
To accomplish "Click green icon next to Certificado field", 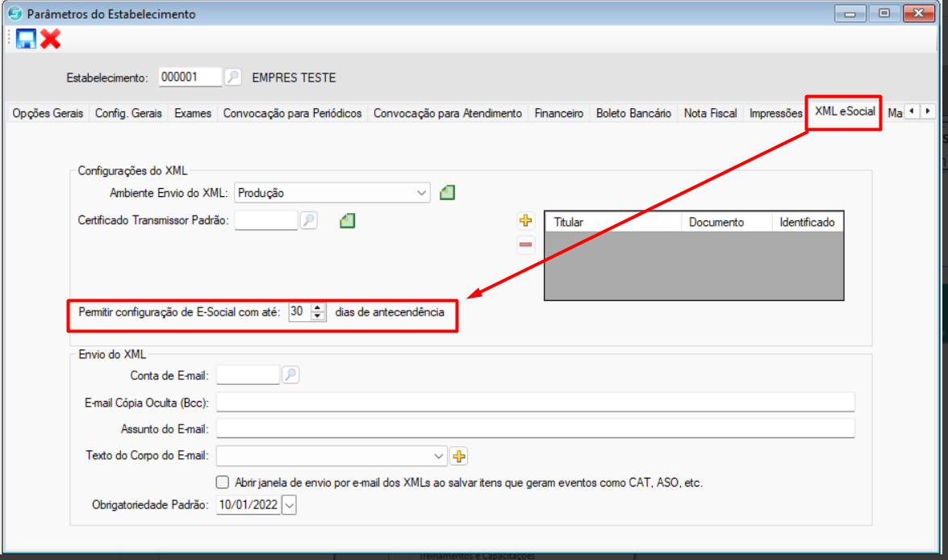I will point(348,220).
